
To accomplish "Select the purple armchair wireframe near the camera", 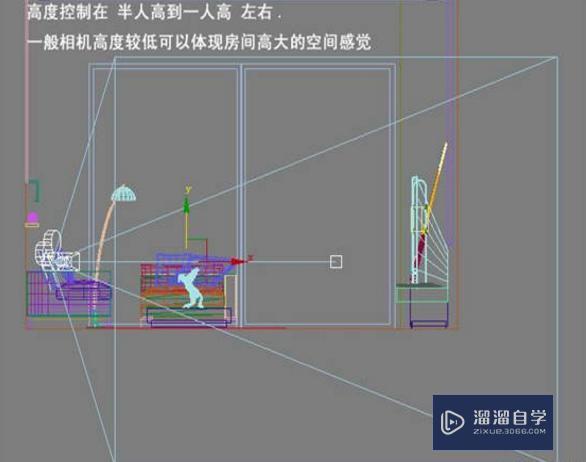I will [68, 294].
